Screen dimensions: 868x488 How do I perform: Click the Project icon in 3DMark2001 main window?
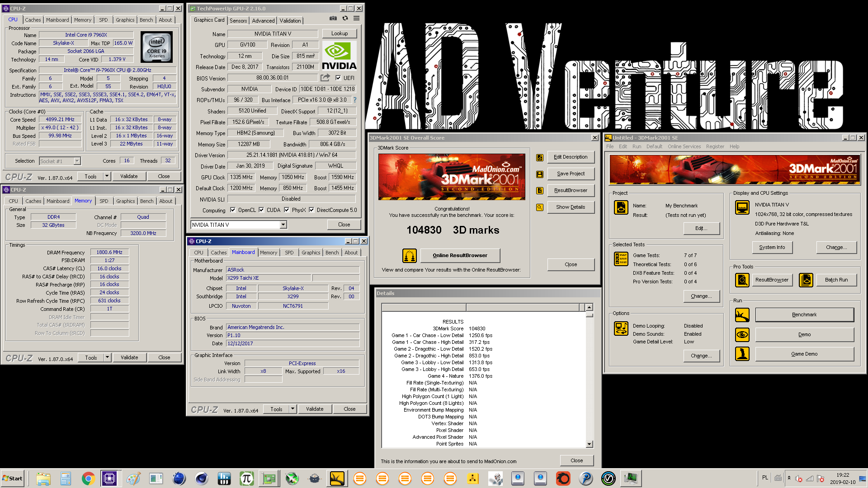click(x=621, y=207)
